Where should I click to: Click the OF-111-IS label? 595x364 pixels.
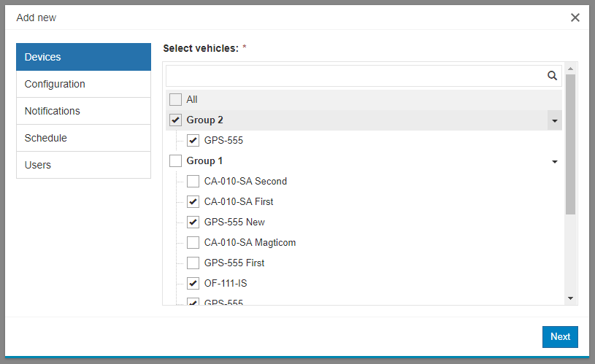[x=226, y=283]
